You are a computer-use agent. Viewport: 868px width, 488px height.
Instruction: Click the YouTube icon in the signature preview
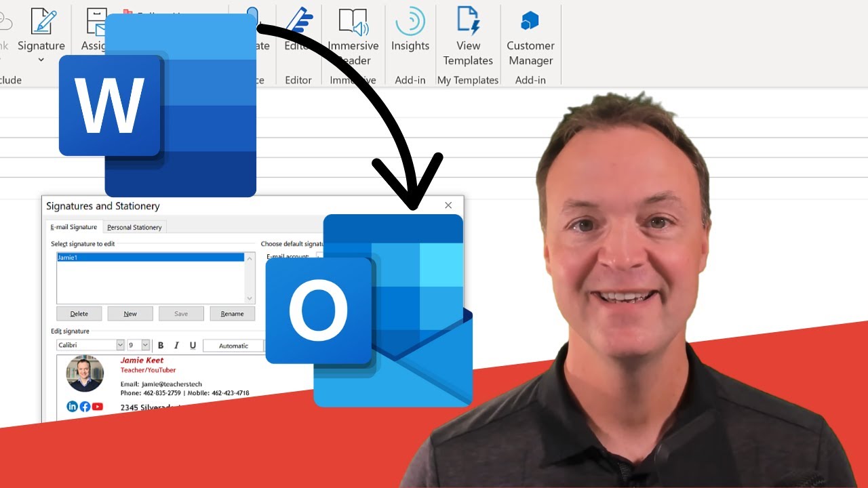(98, 406)
